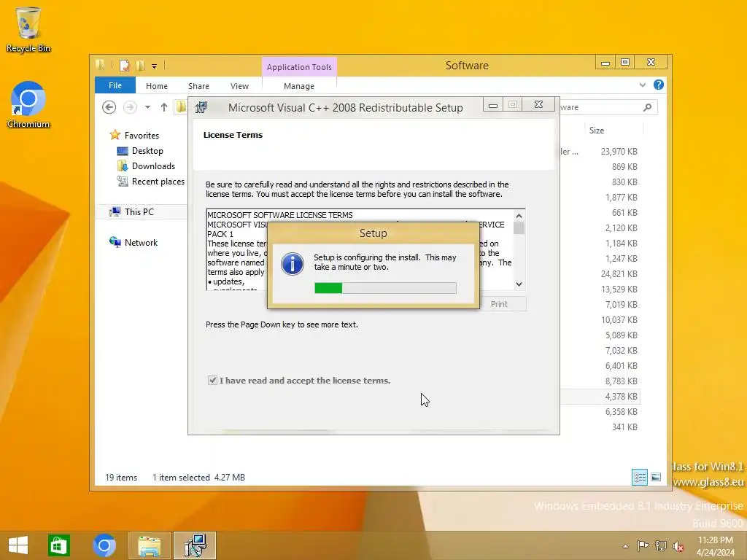Open the Action Center flag tray icon
The image size is (747, 560).
coord(643,545)
